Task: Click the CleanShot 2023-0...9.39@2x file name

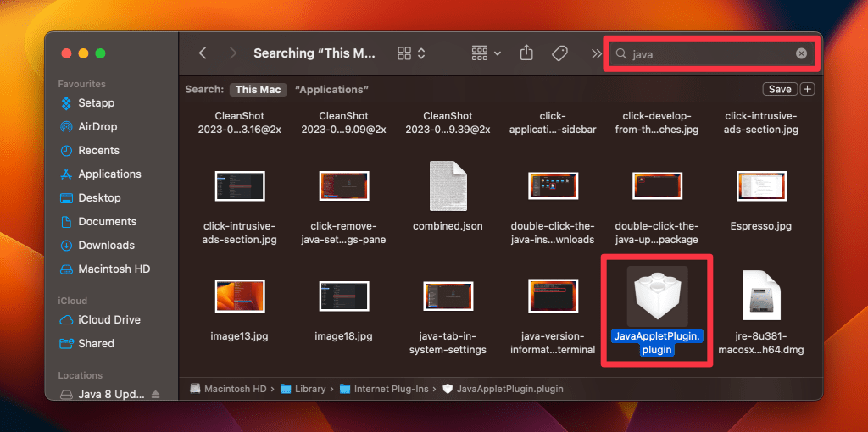Action: point(448,123)
